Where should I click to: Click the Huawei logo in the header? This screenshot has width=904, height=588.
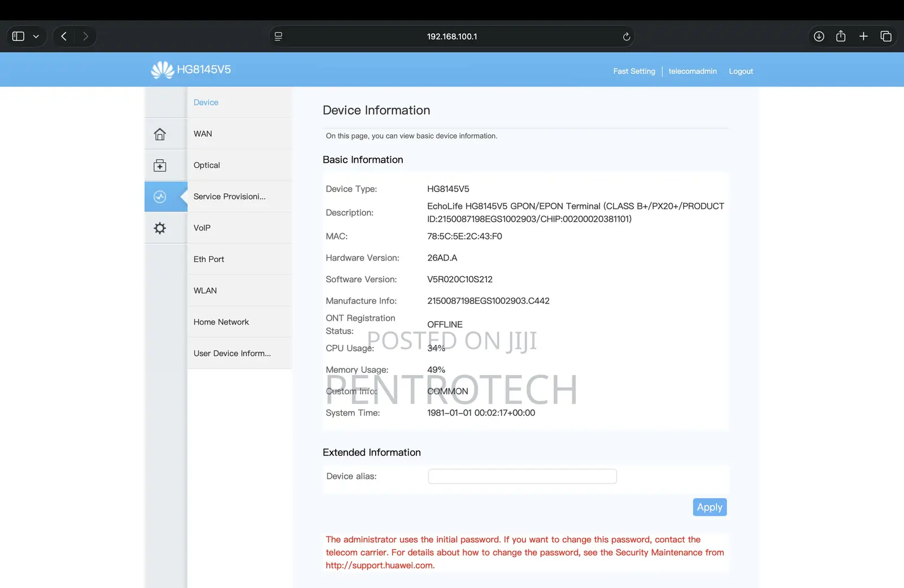coord(163,69)
